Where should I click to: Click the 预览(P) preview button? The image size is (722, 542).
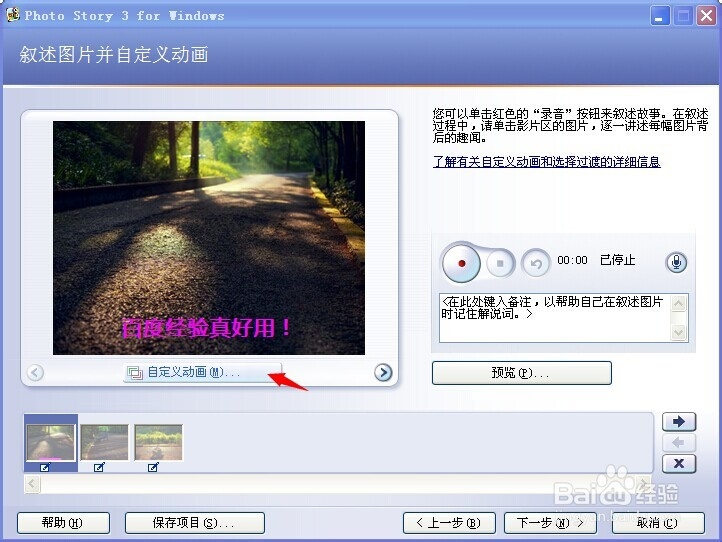522,373
